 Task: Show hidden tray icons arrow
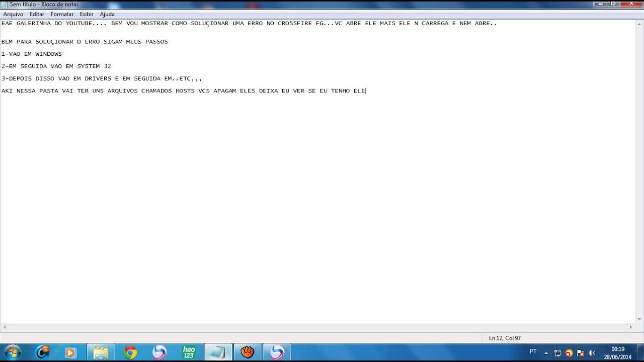(546, 353)
